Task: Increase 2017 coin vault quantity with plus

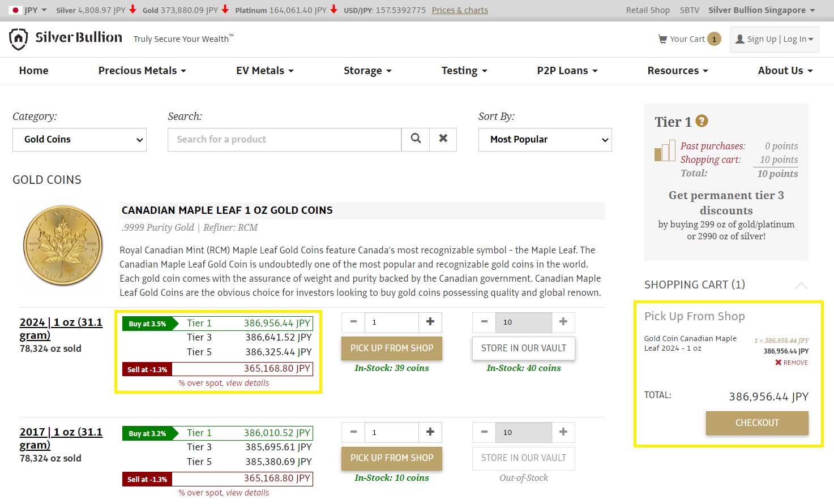Action: (x=563, y=432)
